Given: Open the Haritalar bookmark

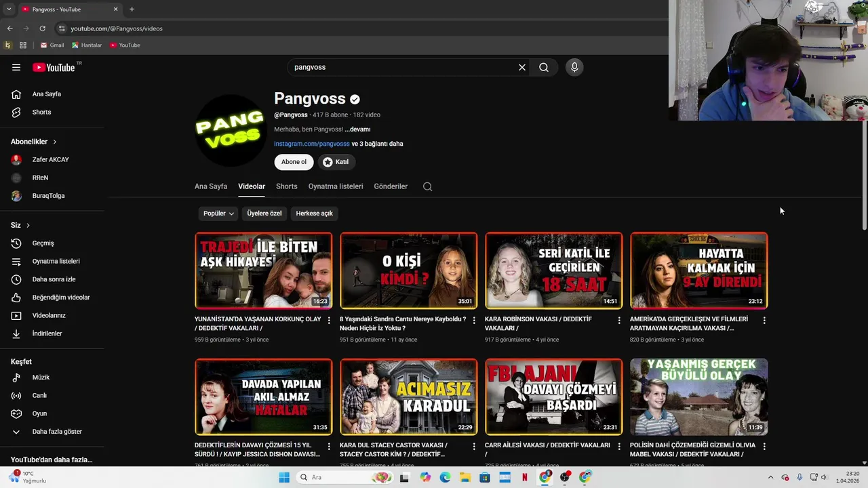Looking at the screenshot, I should [x=87, y=45].
